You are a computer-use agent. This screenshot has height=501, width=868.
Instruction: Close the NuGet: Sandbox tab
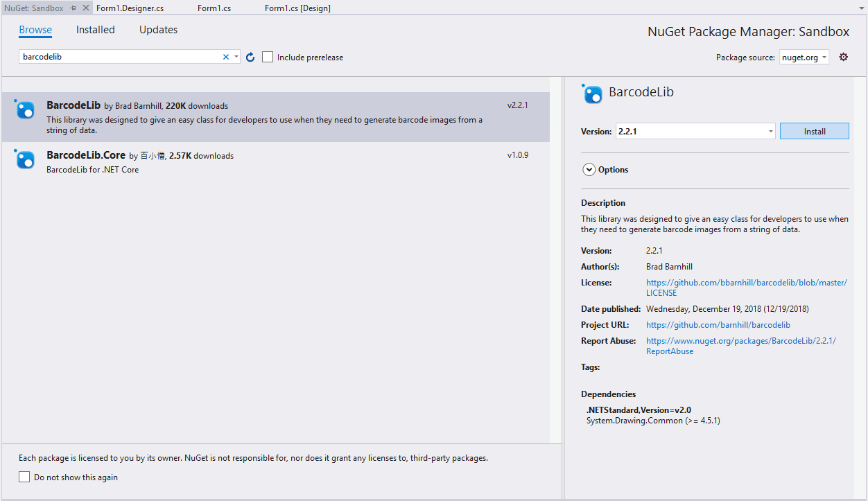coord(85,8)
